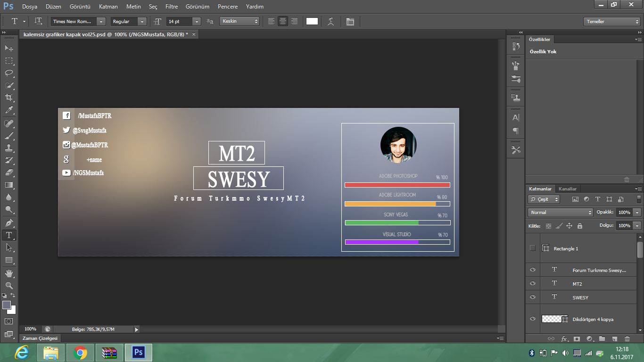Click the warp text icon
Viewport: 644px width, 362px height.
[x=331, y=21]
